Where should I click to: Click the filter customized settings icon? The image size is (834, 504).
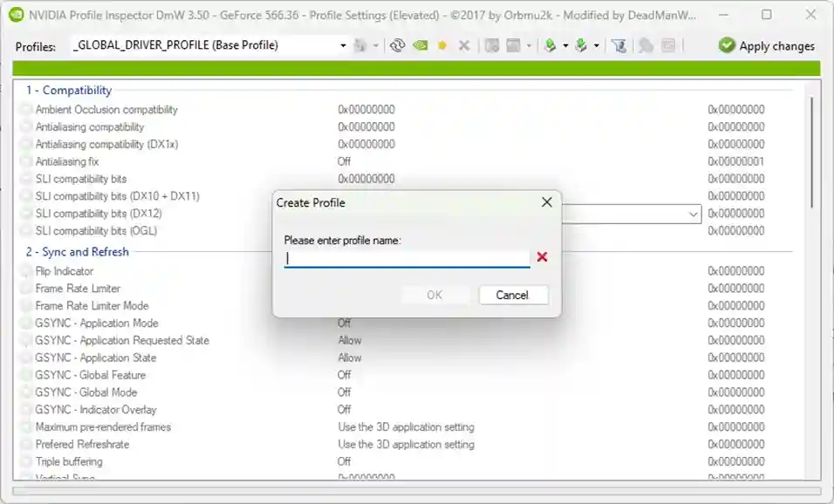pyautogui.click(x=619, y=45)
